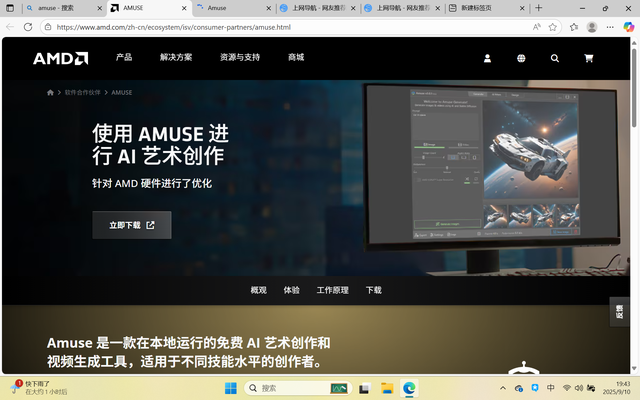Click the taskbar search box
Viewport: 640px width, 400px height.
click(x=298, y=388)
